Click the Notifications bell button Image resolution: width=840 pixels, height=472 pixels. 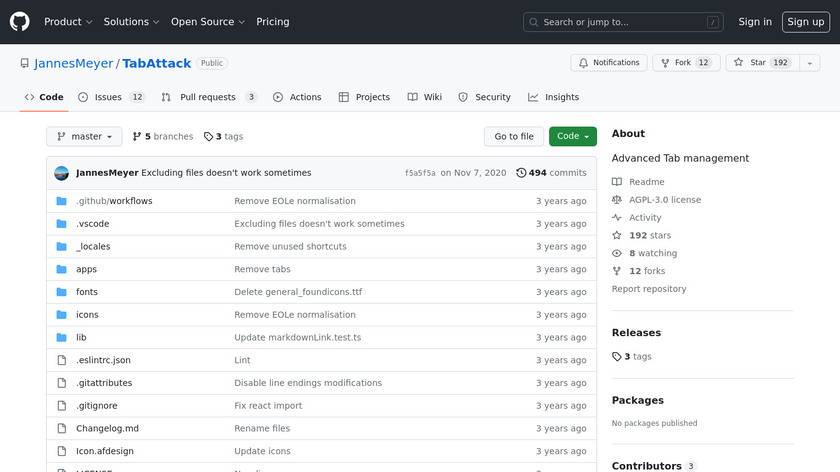[x=609, y=63]
